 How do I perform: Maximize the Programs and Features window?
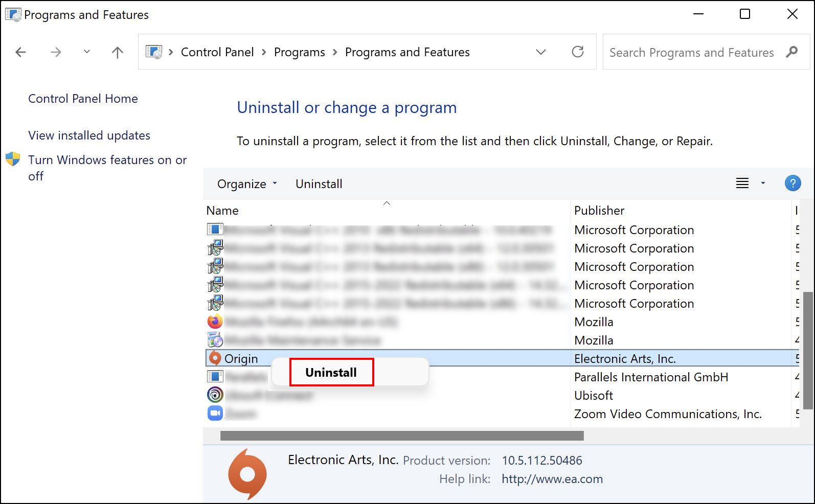[745, 14]
